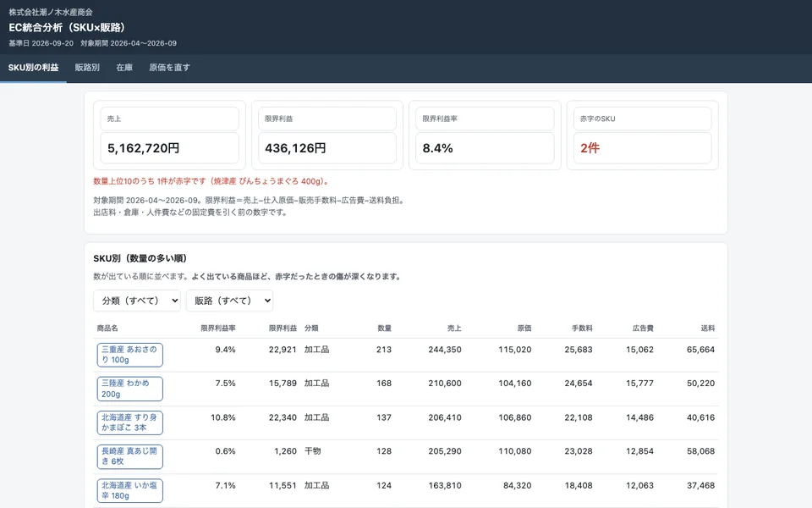Click the 7.1% margin cell

tap(225, 485)
